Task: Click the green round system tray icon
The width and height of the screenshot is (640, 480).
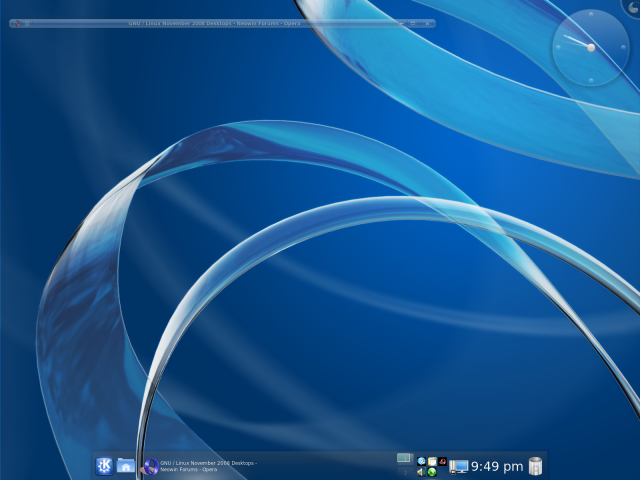Action: click(432, 472)
